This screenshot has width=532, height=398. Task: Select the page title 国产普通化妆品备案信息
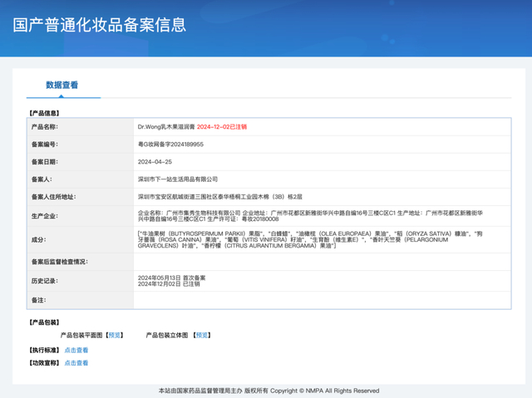(100, 25)
